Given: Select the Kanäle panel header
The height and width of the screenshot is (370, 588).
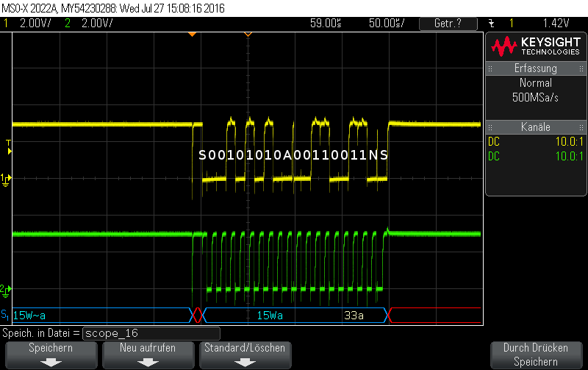Looking at the screenshot, I should 535,127.
